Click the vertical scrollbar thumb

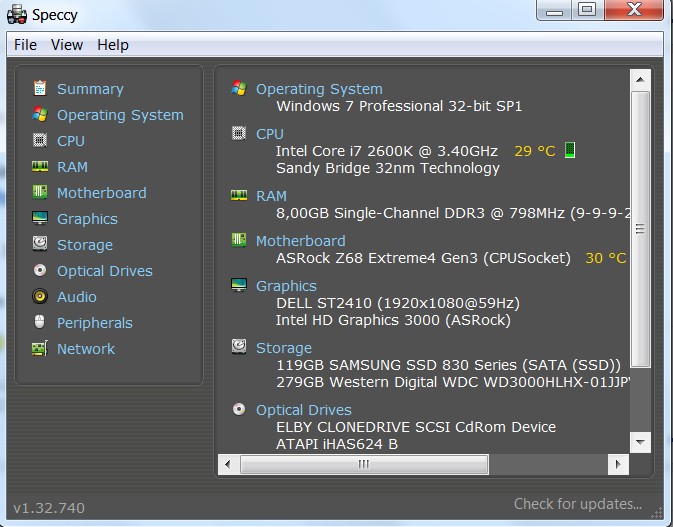point(640,229)
